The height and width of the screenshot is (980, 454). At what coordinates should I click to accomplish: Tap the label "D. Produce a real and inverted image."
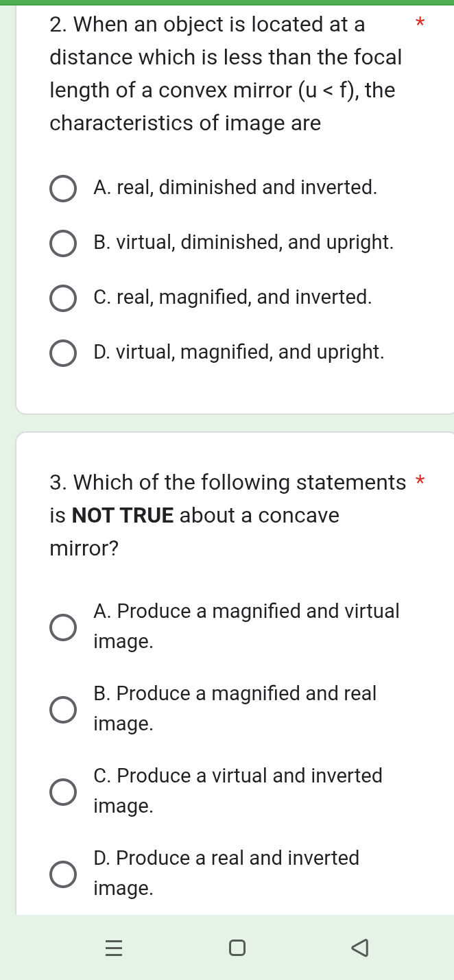tap(226, 872)
